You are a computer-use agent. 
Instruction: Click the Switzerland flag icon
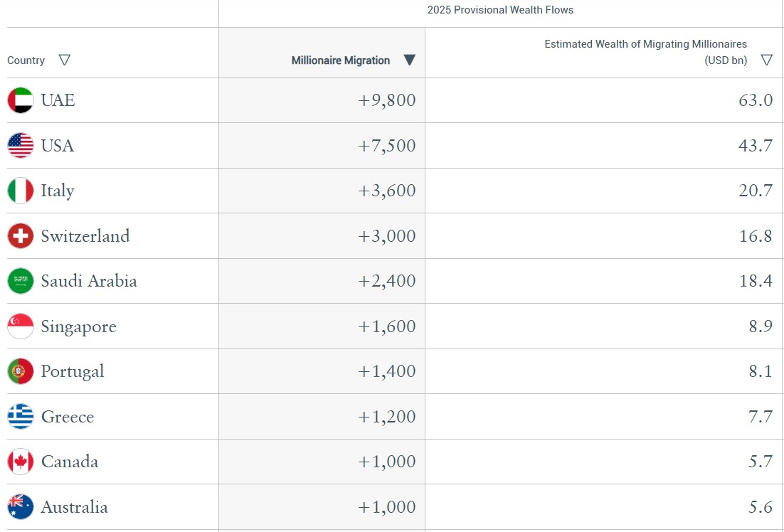point(21,236)
